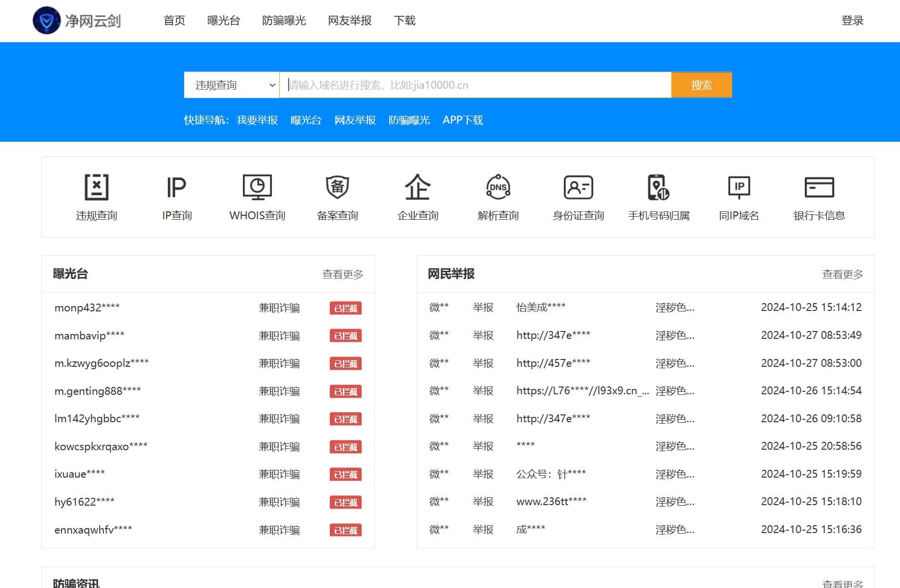Open the 同IP域名 icon
This screenshot has height=588, width=900.
tap(739, 187)
